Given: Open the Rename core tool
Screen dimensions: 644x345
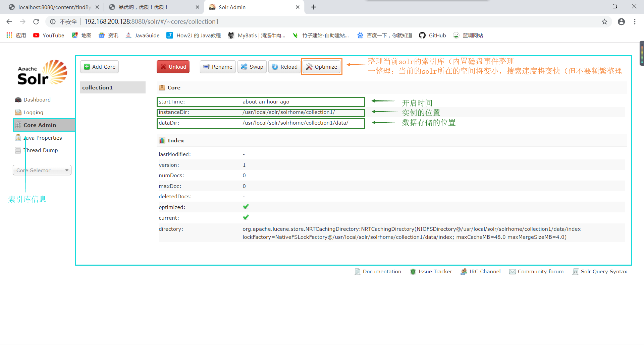Looking at the screenshot, I should tap(217, 67).
